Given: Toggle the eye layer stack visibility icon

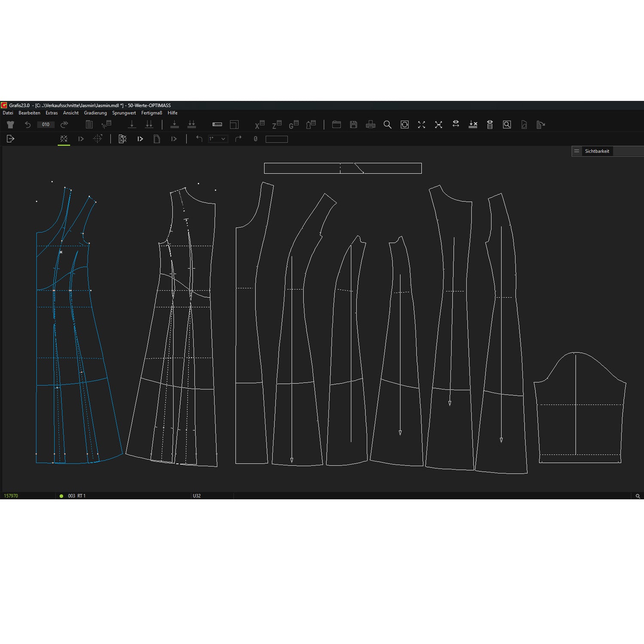Looking at the screenshot, I should pos(490,125).
